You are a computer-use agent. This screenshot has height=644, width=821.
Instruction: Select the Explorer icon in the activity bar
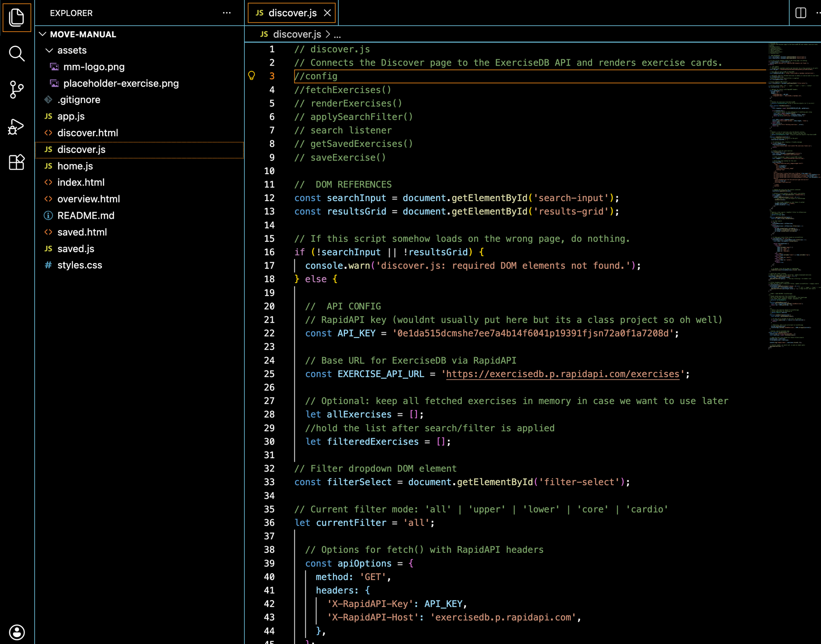coord(17,17)
